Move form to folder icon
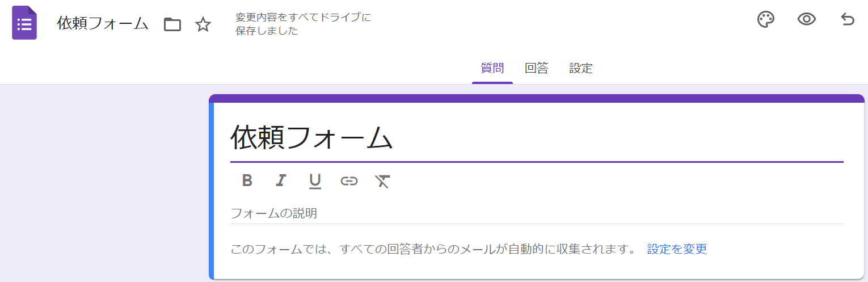868x282 pixels. 172,24
